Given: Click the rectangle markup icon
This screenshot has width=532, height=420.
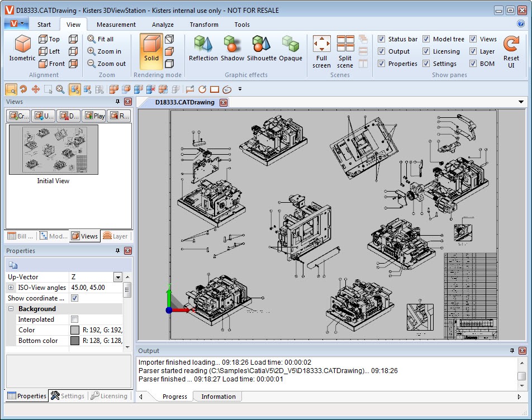Looking at the screenshot, I should coord(215,89).
